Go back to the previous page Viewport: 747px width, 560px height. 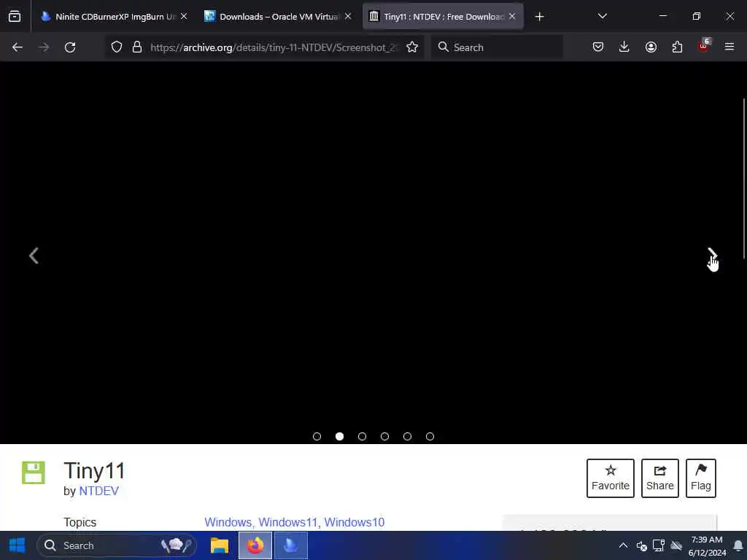pos(18,47)
